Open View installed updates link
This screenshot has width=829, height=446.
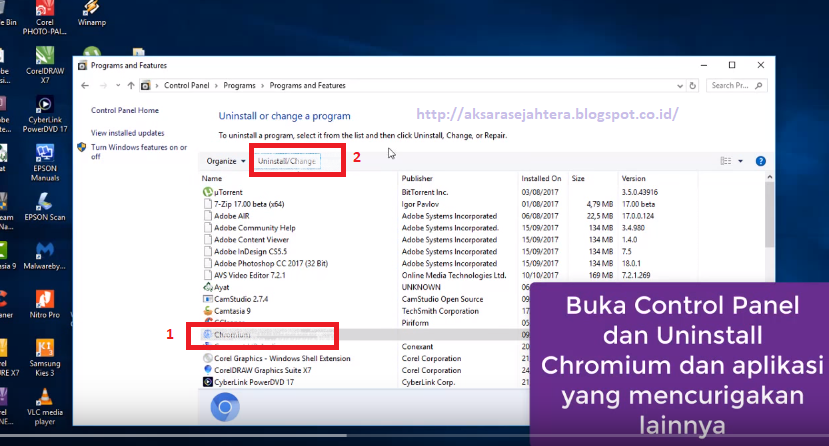click(127, 133)
